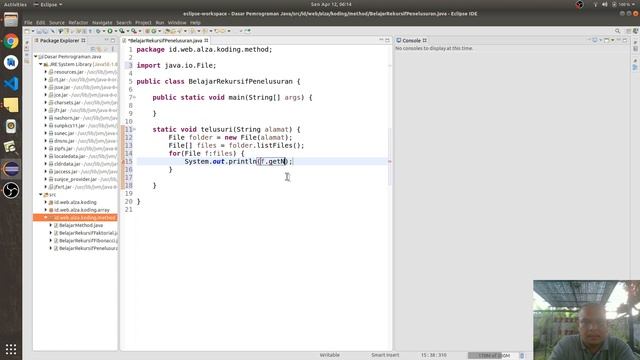Maximize the editor area

(387, 40)
